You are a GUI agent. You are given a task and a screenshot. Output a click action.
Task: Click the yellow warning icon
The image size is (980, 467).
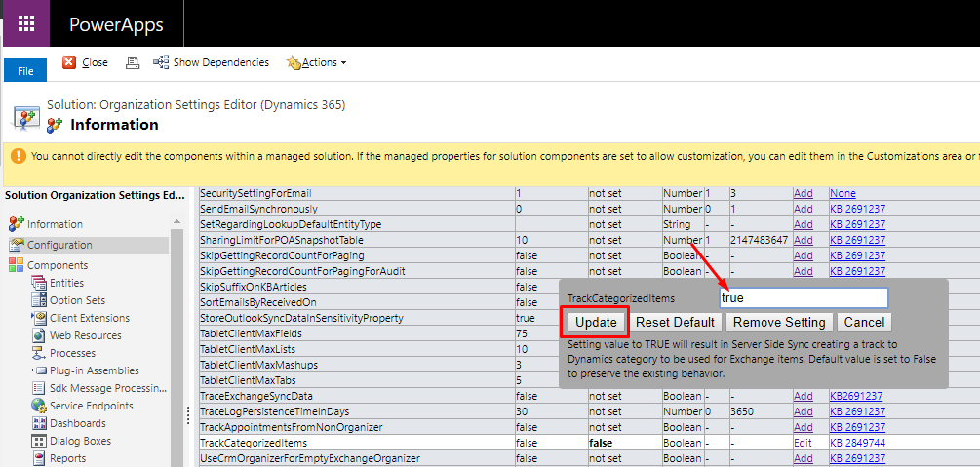coord(19,156)
